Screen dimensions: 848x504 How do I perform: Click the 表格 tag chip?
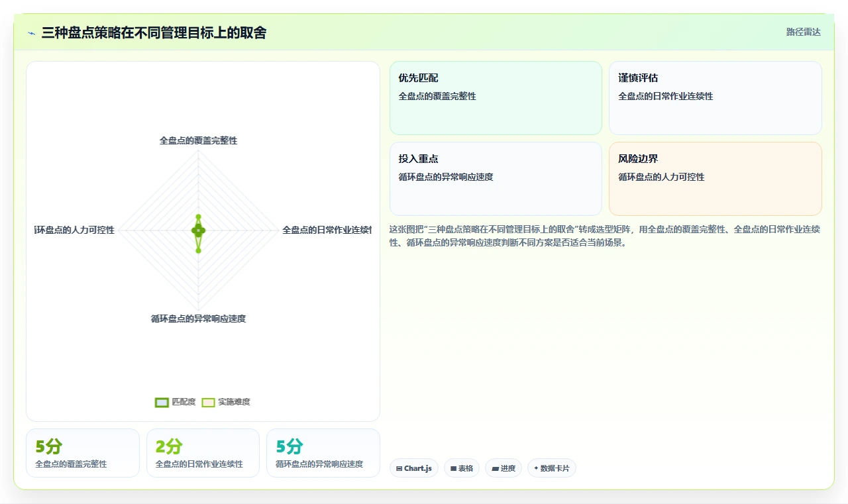(462, 468)
